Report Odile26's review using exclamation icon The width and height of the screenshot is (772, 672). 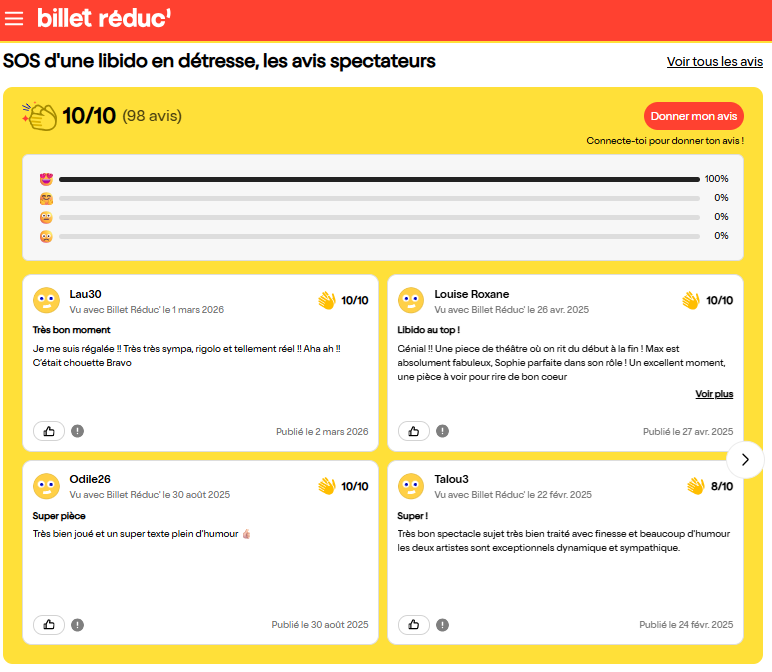point(78,624)
